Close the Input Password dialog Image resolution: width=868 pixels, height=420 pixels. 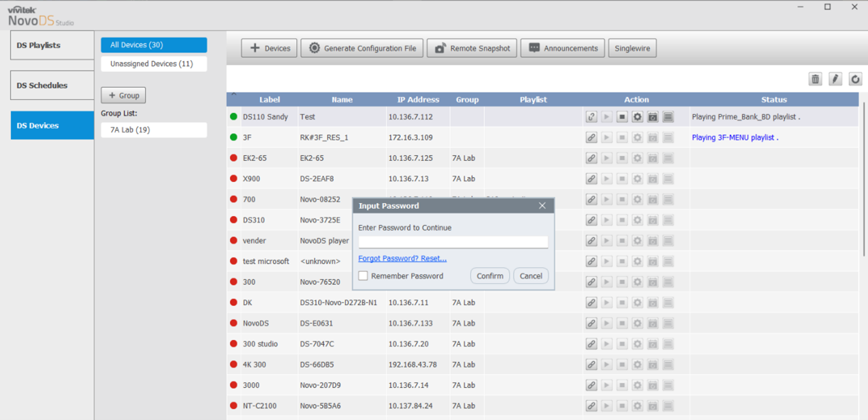(x=542, y=206)
